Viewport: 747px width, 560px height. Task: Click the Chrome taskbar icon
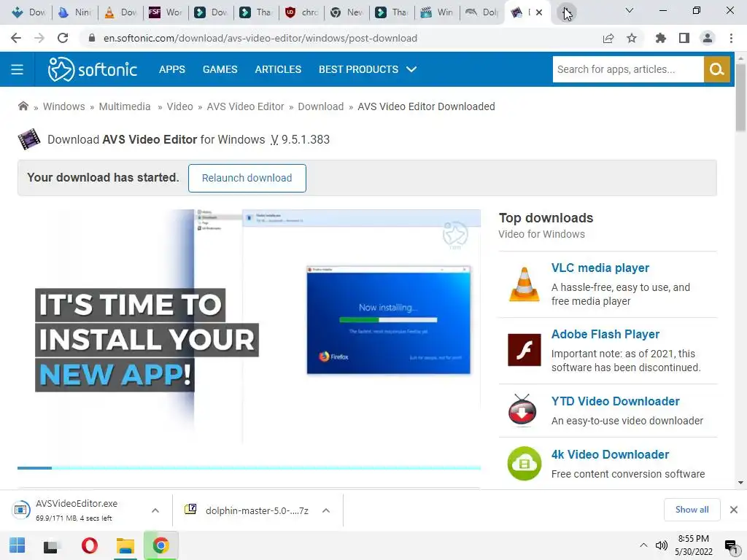(161, 545)
